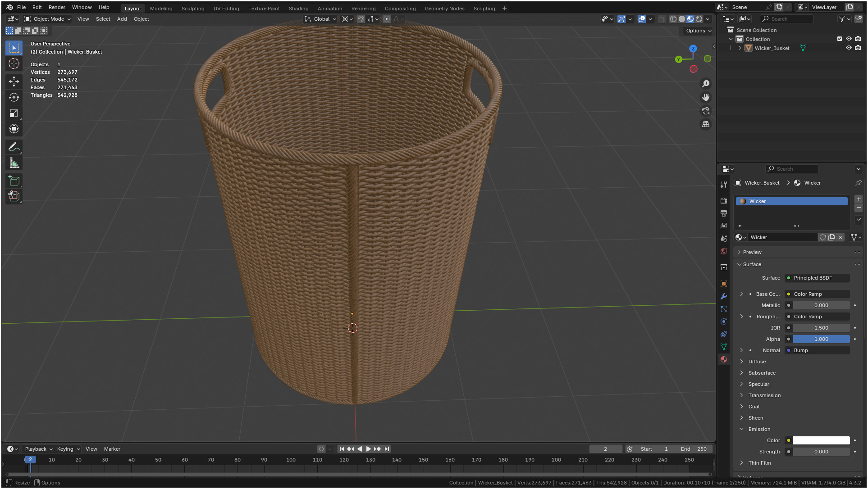
Task: Click the viewport zoom magnifier icon
Action: pyautogui.click(x=706, y=84)
